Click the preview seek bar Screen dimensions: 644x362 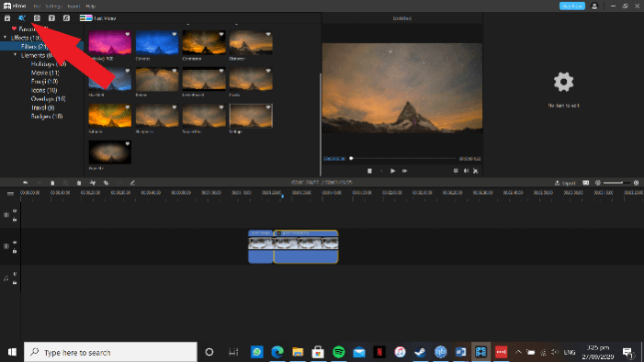(403, 158)
